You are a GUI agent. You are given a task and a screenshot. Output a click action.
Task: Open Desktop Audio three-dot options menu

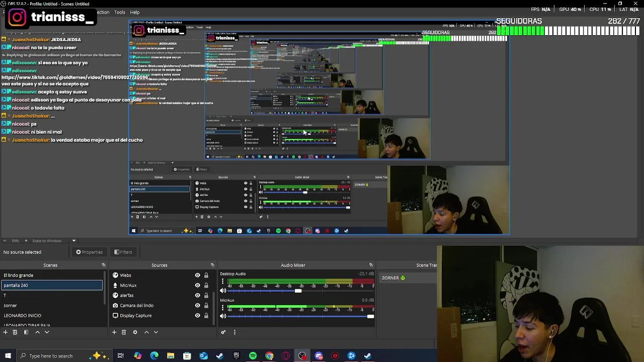click(x=222, y=282)
